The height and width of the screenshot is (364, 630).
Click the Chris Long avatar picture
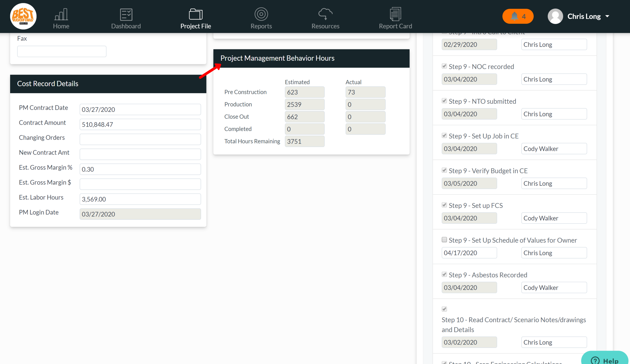click(x=555, y=16)
